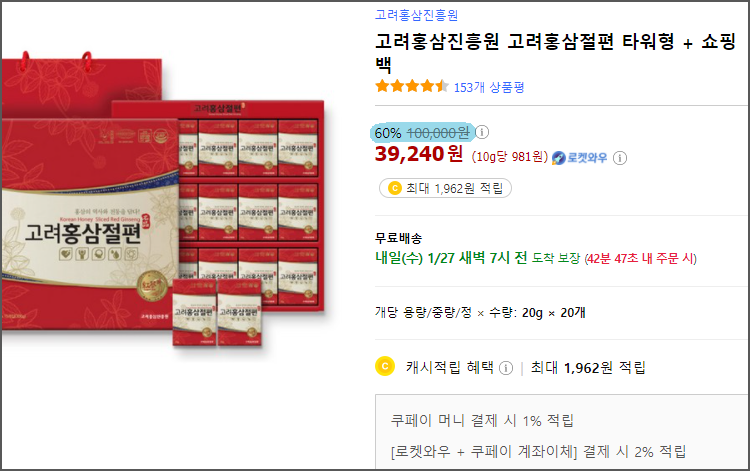Click info icon beside 캐시적립 혜택
750x471 pixels.
[x=506, y=368]
